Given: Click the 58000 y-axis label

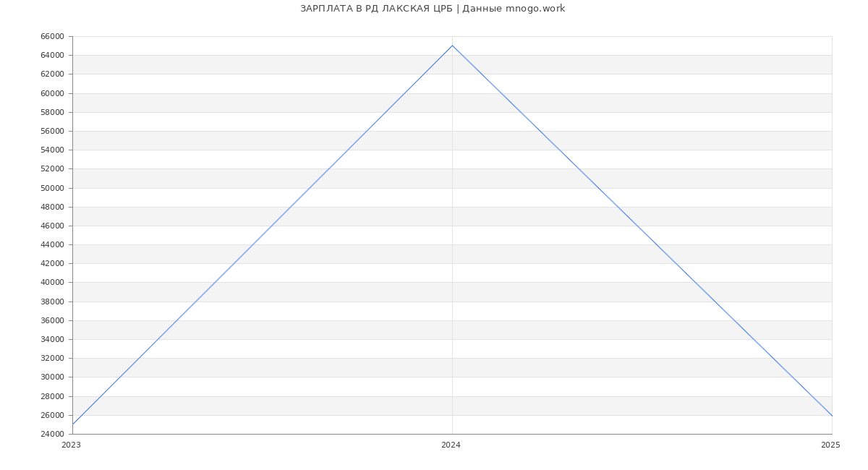Looking at the screenshot, I should [52, 112].
